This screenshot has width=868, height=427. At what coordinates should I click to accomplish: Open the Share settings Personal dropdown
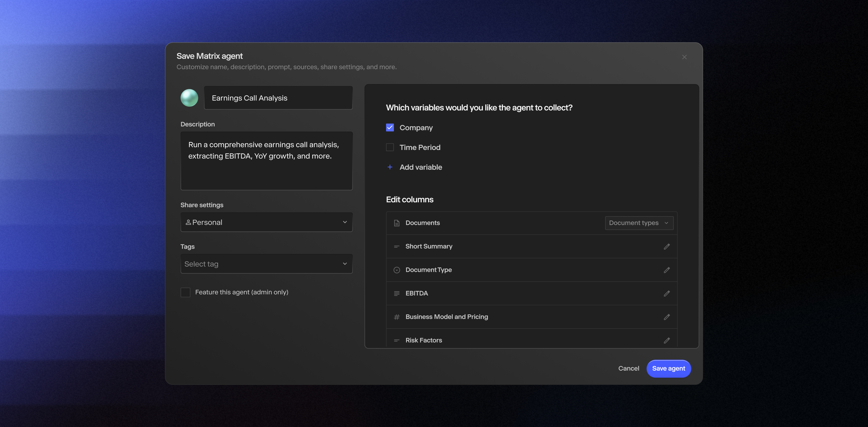[x=266, y=222]
